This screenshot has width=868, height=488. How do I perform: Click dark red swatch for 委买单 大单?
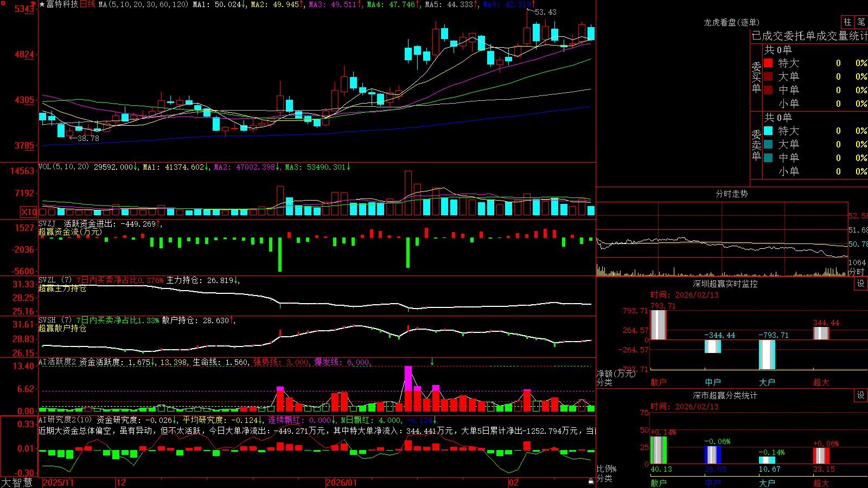click(768, 76)
